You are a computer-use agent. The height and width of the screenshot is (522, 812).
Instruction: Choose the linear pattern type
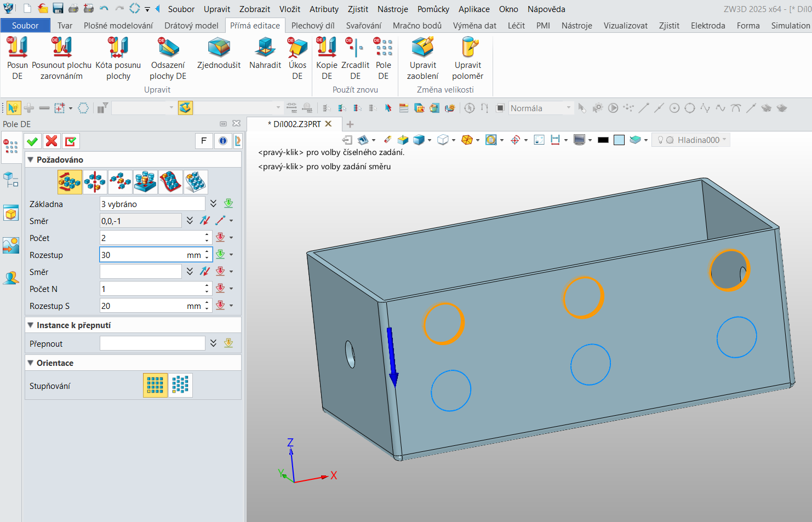[70, 182]
